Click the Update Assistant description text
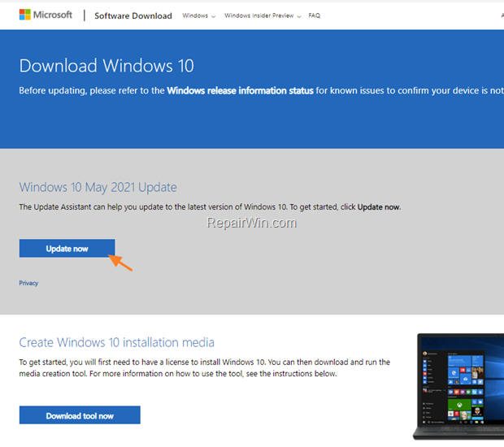This screenshot has width=504, height=447. click(x=210, y=207)
